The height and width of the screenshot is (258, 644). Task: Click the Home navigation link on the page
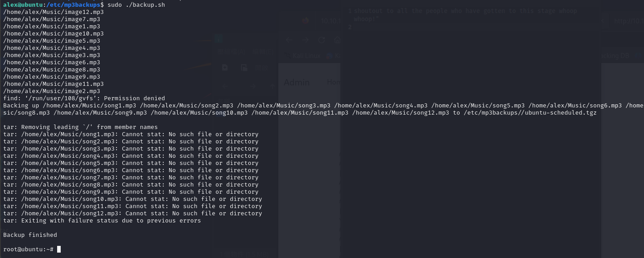[333, 82]
